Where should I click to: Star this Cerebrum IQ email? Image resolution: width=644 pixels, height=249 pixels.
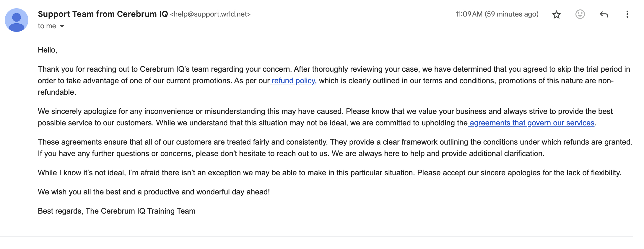[557, 14]
